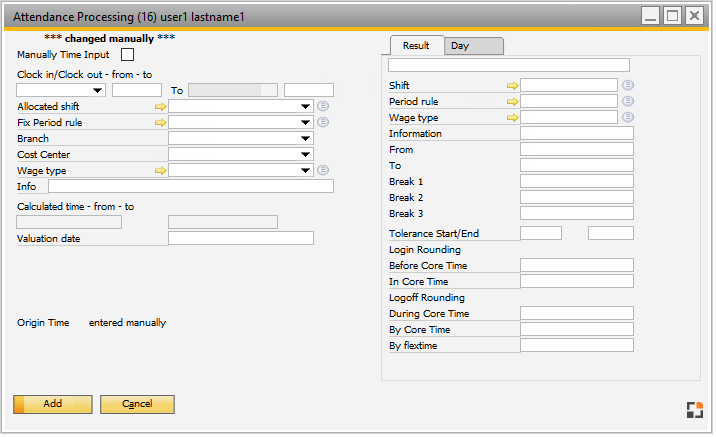Enable the Manually Time Input checkbox

pos(127,55)
